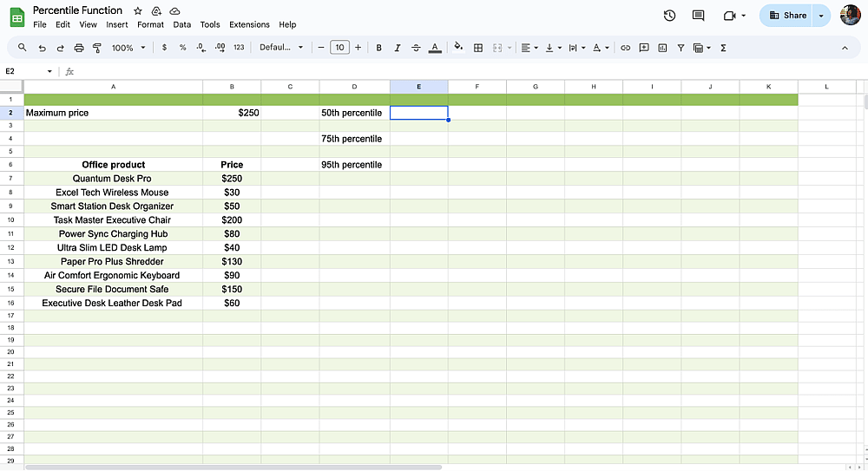
Task: Format as percent
Action: point(182,48)
